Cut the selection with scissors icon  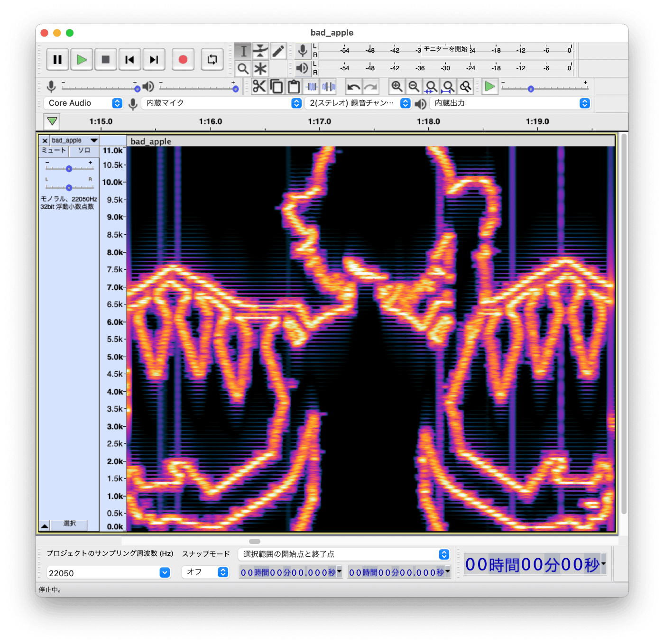(259, 86)
